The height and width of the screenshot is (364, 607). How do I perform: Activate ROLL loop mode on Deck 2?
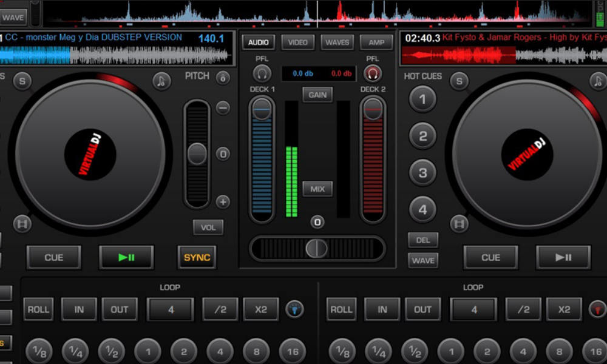[x=341, y=309]
